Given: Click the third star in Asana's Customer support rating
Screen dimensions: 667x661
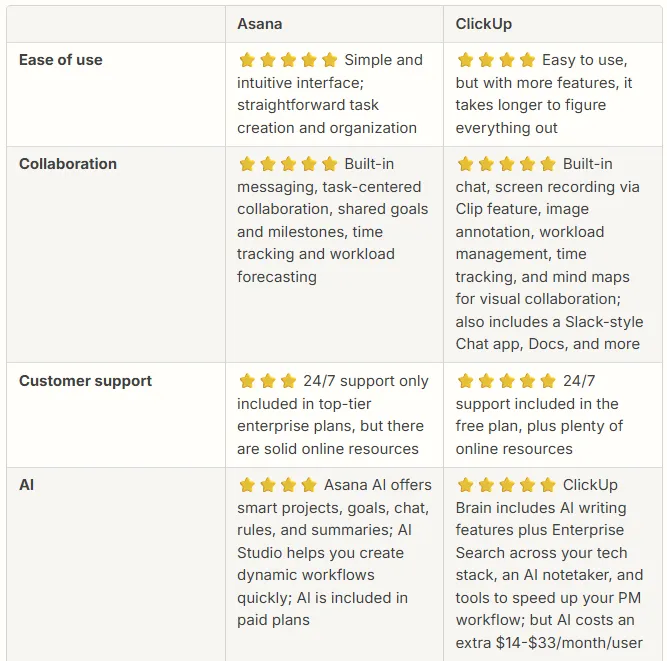Looking at the screenshot, I should [x=288, y=381].
